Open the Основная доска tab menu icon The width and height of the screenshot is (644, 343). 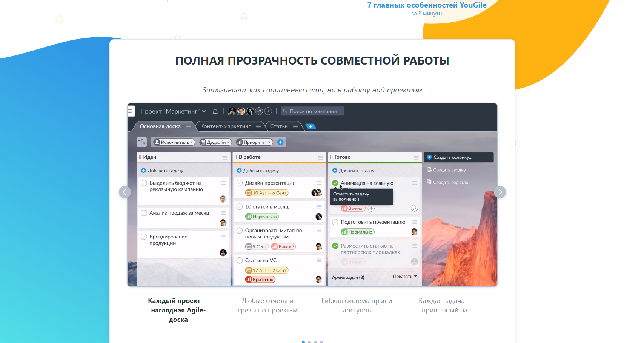click(189, 126)
